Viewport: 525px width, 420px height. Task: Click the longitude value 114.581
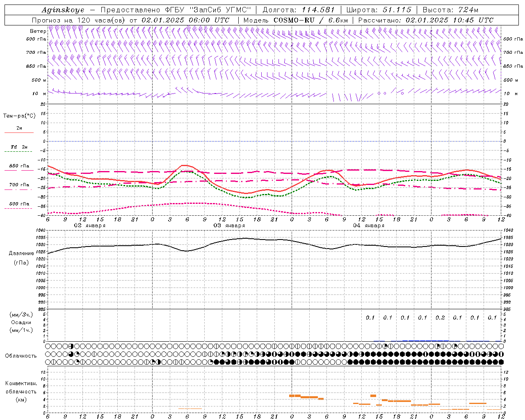318,10
